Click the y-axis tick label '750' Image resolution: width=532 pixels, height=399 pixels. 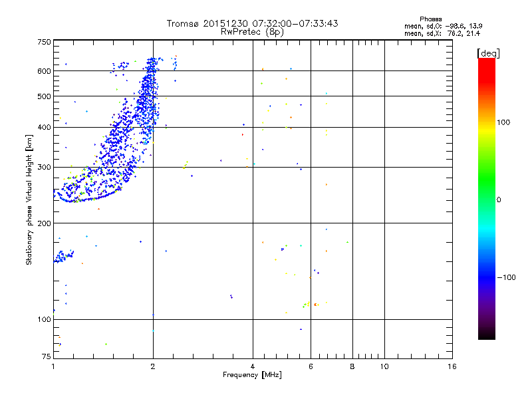point(44,42)
